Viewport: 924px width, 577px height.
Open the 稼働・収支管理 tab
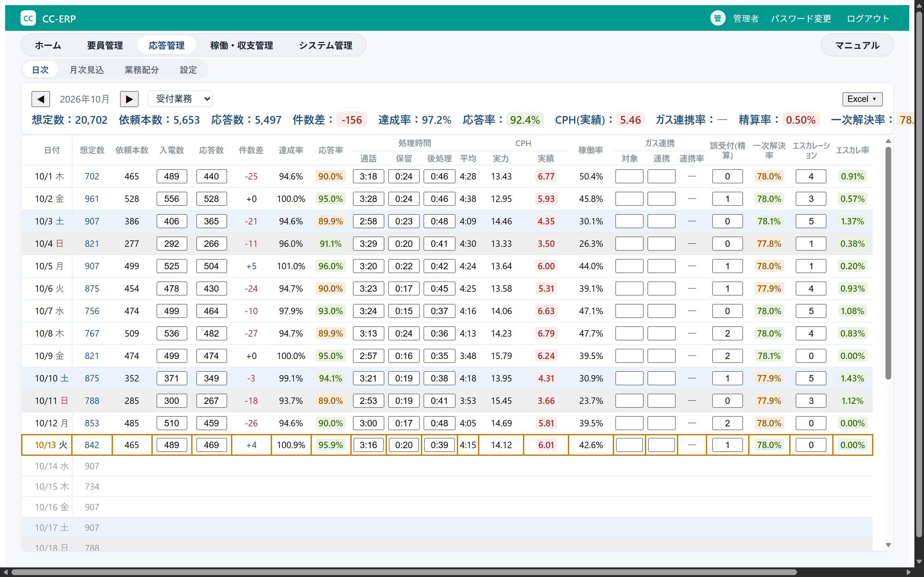[241, 46]
